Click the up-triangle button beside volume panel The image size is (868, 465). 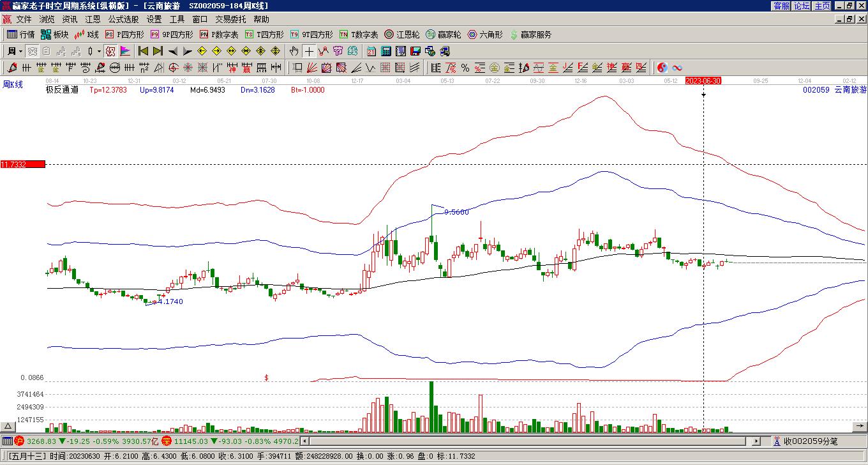[8, 427]
